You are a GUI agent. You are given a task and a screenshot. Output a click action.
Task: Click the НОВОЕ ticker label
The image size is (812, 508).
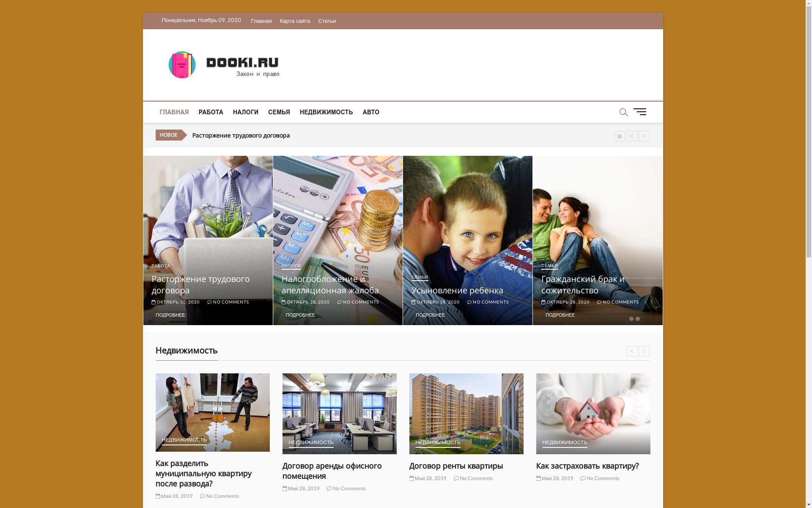tap(169, 135)
